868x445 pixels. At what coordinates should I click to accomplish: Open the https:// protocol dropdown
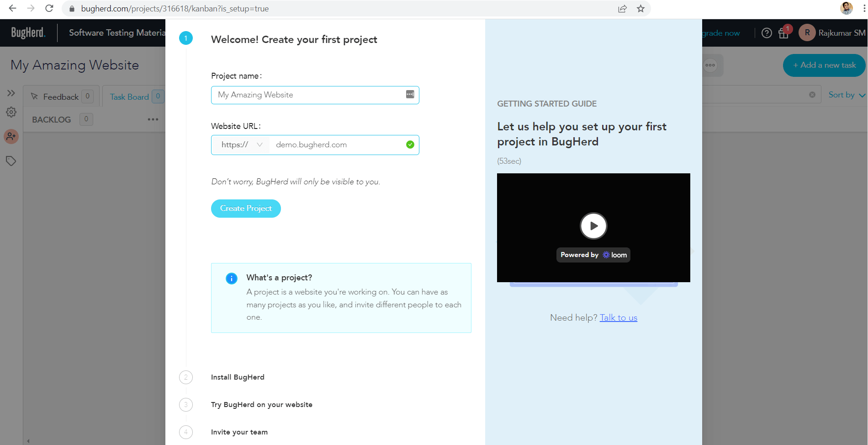coord(241,145)
